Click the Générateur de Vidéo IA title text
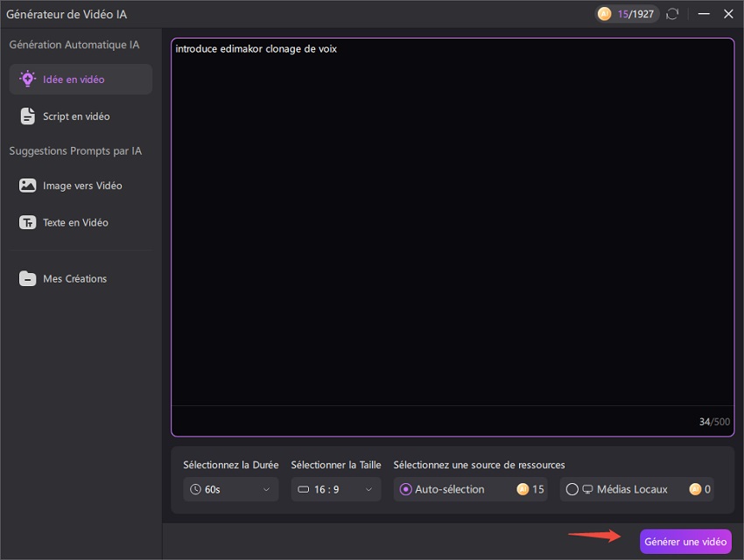Viewport: 744px width, 560px height. coord(67,14)
